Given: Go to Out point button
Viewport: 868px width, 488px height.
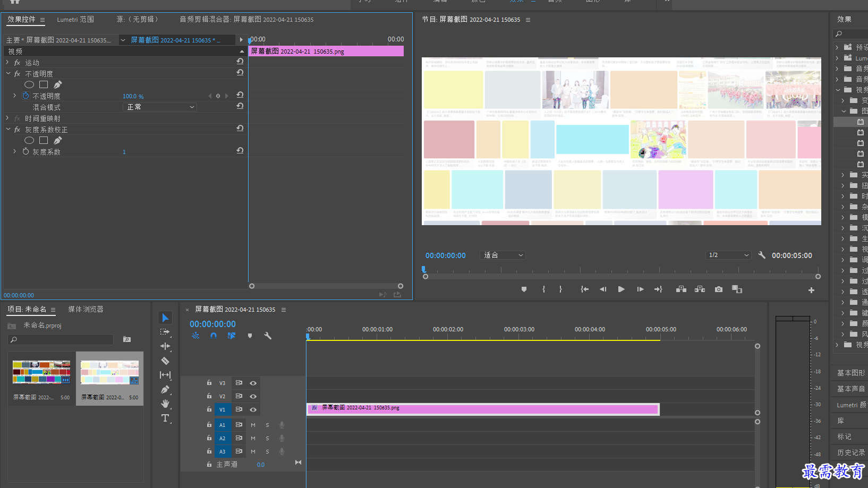Looking at the screenshot, I should point(659,289).
